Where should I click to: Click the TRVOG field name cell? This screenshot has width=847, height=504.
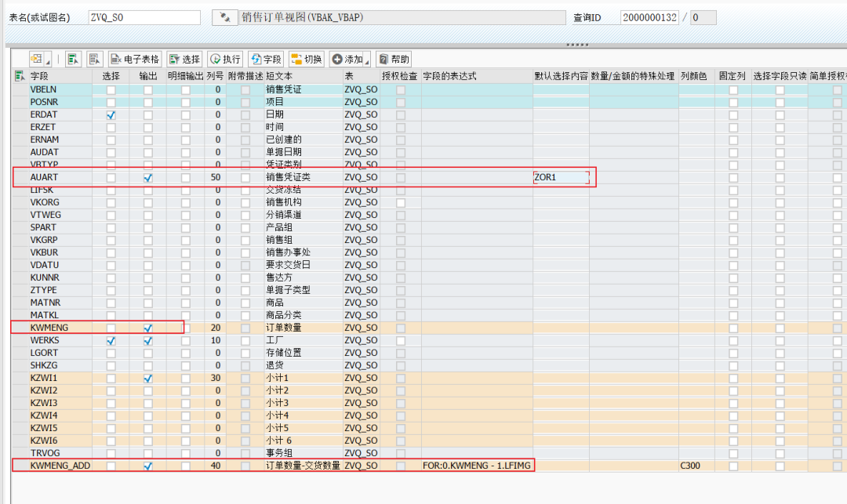tap(60, 453)
